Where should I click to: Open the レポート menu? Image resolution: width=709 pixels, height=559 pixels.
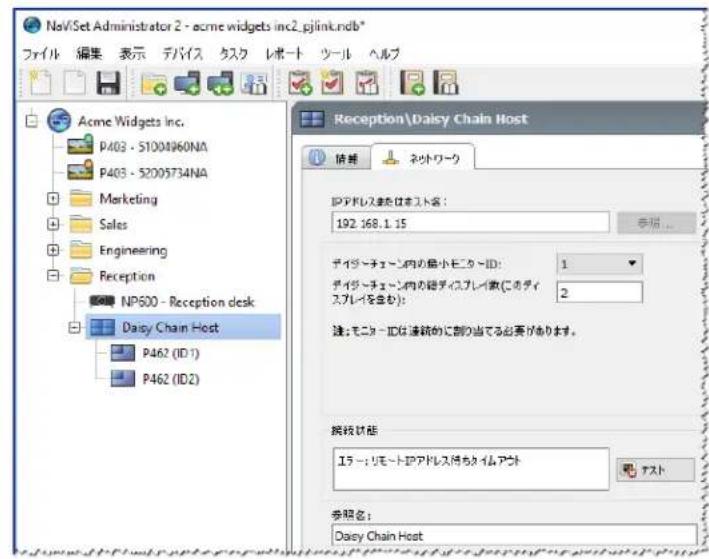tap(284, 54)
